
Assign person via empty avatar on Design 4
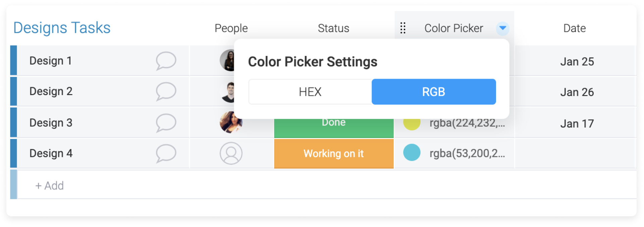pyautogui.click(x=231, y=153)
